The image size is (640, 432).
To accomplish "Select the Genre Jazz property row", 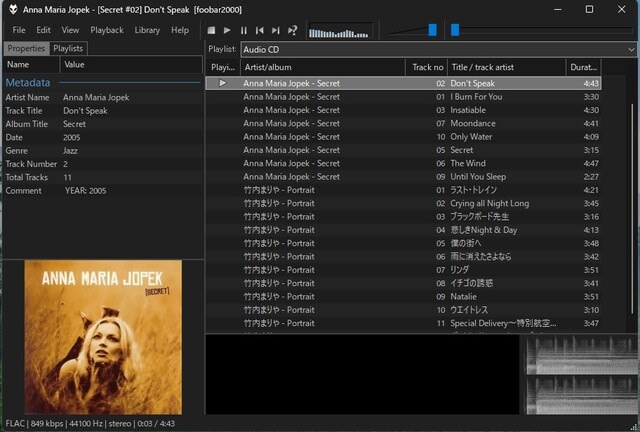I will point(103,151).
